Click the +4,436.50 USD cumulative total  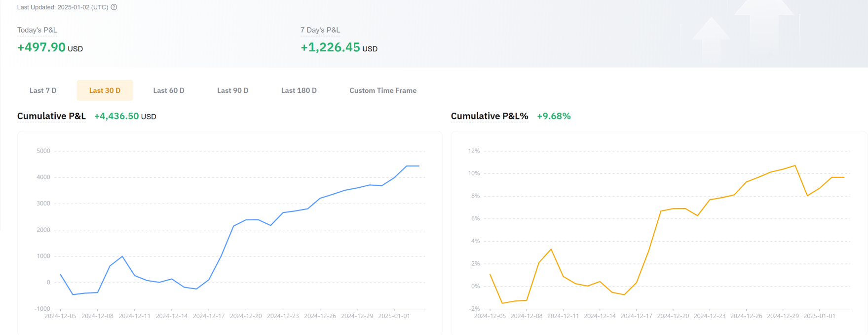coord(125,116)
